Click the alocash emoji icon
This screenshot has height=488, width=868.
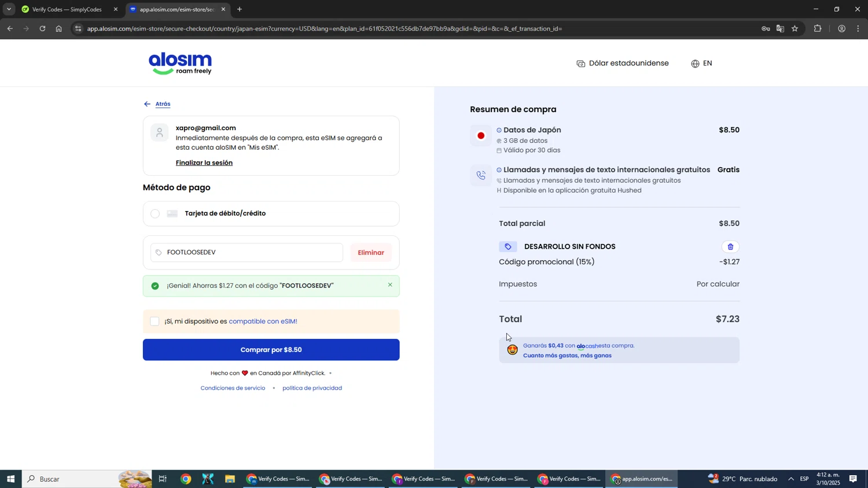[x=513, y=350]
